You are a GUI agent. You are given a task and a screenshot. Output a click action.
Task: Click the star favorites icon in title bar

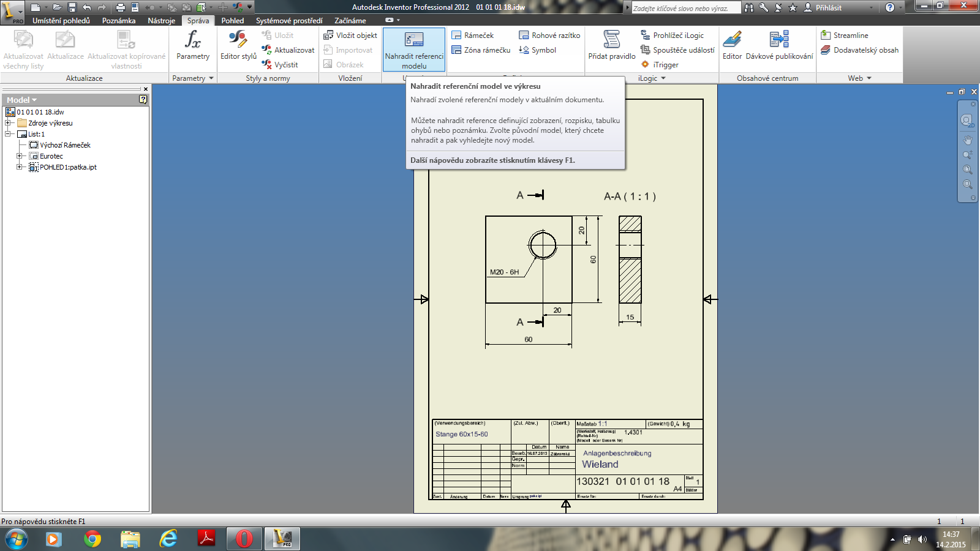[793, 7]
